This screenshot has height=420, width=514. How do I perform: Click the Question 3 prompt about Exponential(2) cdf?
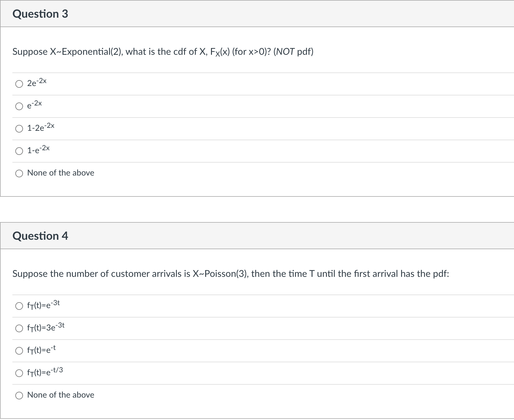(x=163, y=52)
